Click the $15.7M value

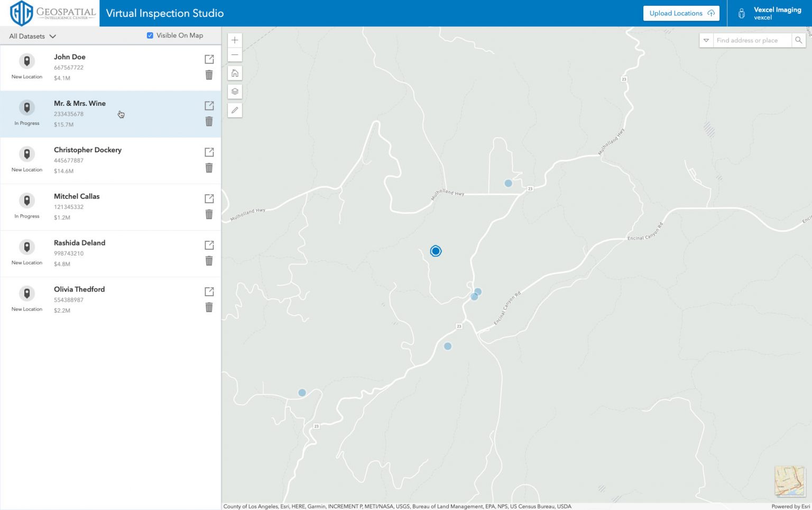tap(63, 125)
